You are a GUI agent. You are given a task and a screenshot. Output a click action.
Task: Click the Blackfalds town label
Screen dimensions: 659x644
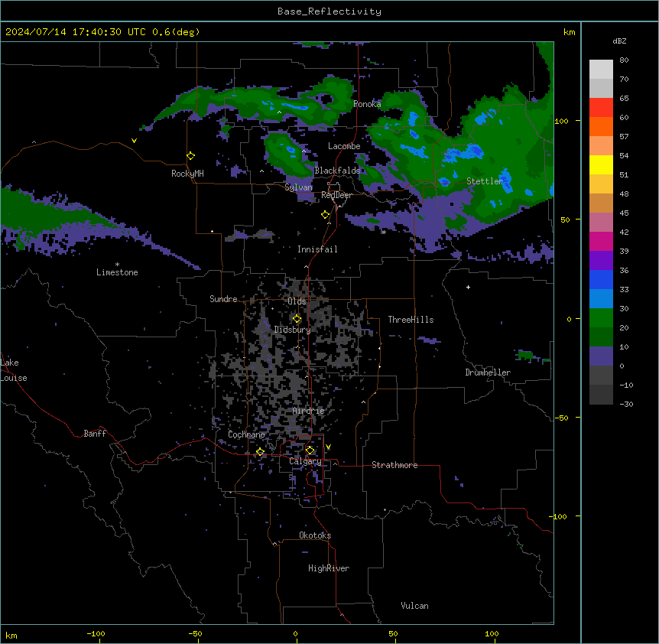tap(337, 171)
